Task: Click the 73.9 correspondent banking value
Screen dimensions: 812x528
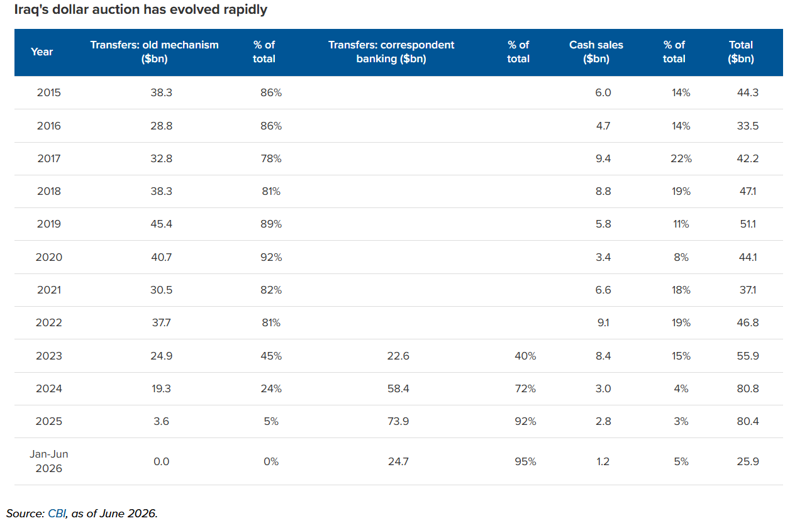Action: (x=399, y=422)
